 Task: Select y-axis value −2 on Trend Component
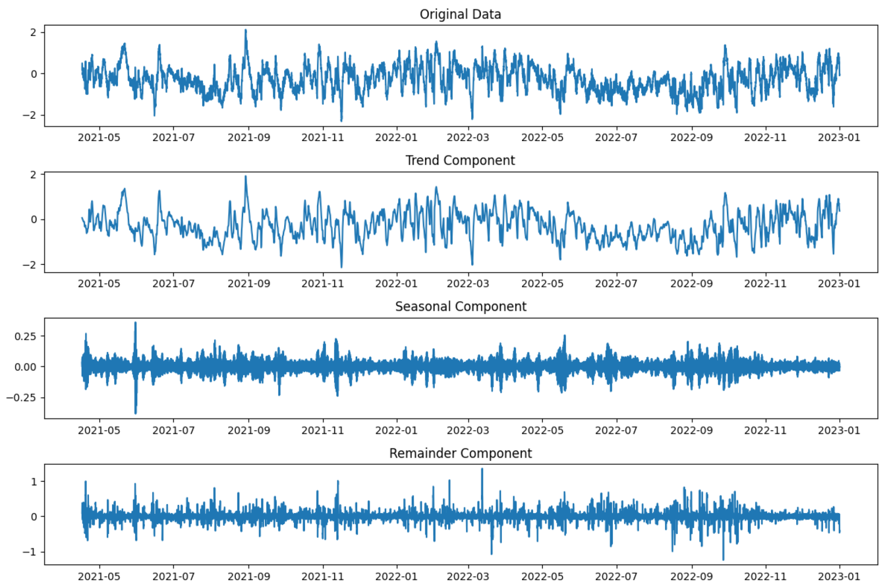click(x=29, y=265)
